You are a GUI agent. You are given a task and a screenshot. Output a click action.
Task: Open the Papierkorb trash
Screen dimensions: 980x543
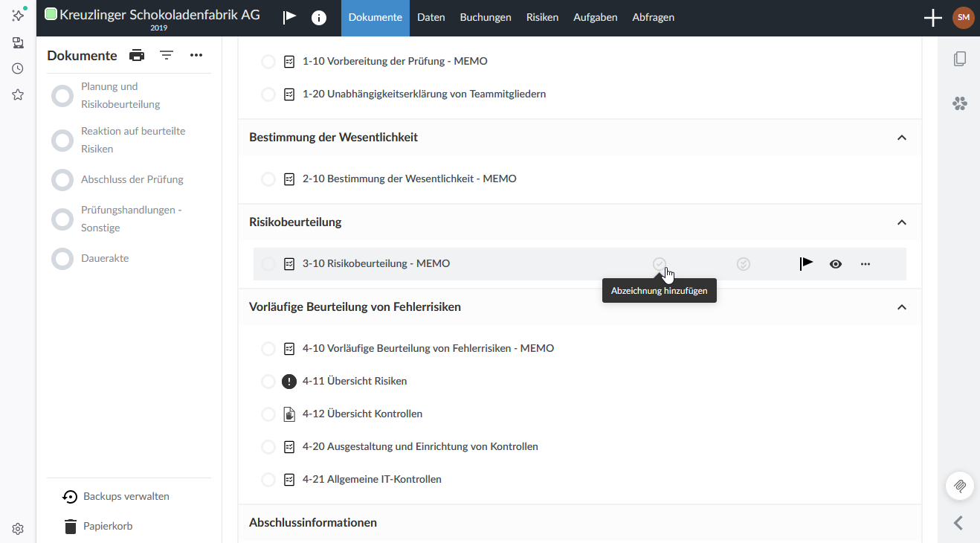coord(98,526)
